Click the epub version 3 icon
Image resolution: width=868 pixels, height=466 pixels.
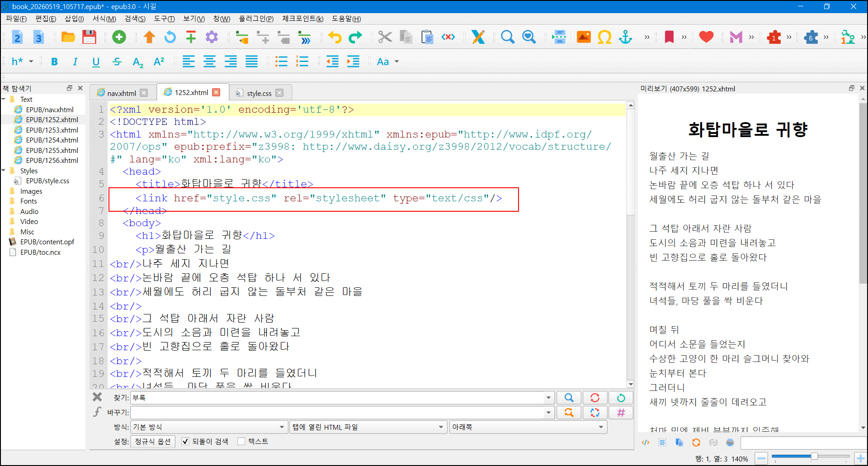(38, 37)
